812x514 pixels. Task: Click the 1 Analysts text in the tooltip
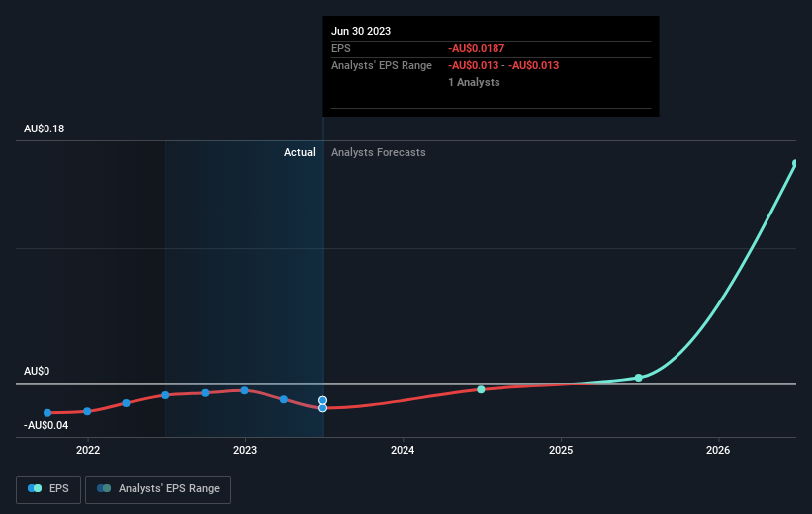point(475,82)
